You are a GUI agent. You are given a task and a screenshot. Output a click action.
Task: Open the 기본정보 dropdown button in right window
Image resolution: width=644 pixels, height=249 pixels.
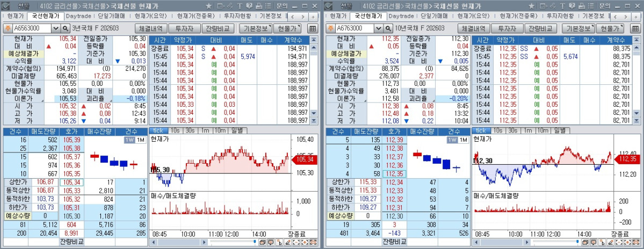pyautogui.click(x=578, y=28)
